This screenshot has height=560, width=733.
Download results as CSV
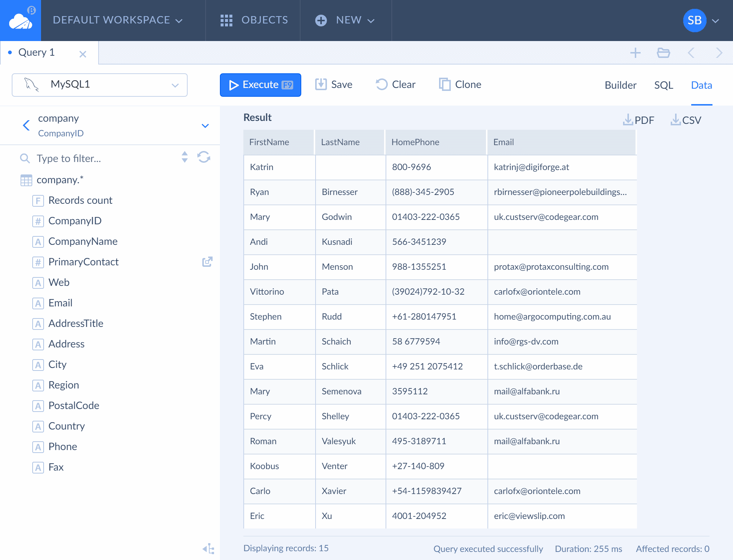tap(686, 120)
